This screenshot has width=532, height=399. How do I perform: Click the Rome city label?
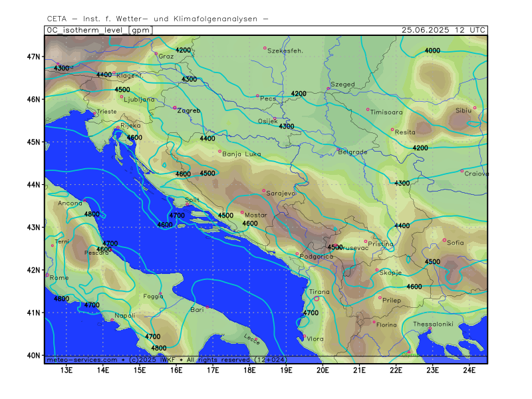tap(59, 278)
